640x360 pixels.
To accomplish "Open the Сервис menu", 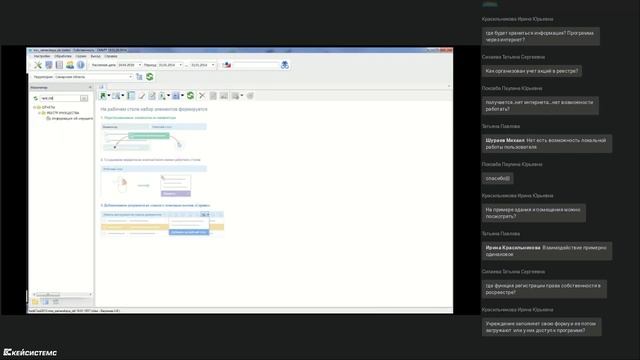I will (81, 56).
